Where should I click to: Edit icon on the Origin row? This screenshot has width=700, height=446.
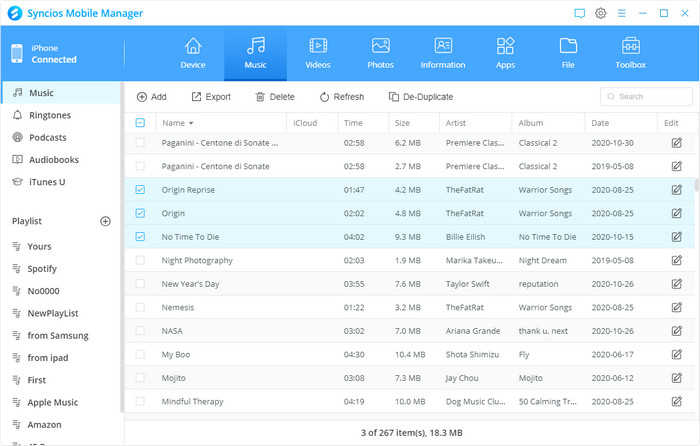(677, 213)
